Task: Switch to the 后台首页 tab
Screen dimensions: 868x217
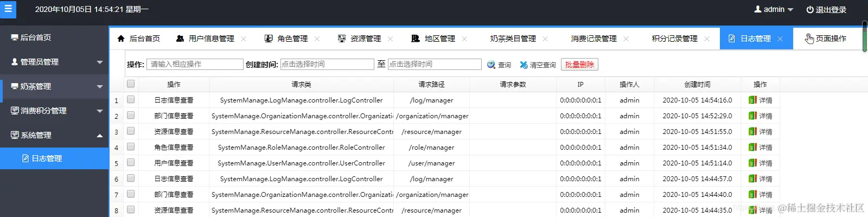Action: [139, 39]
